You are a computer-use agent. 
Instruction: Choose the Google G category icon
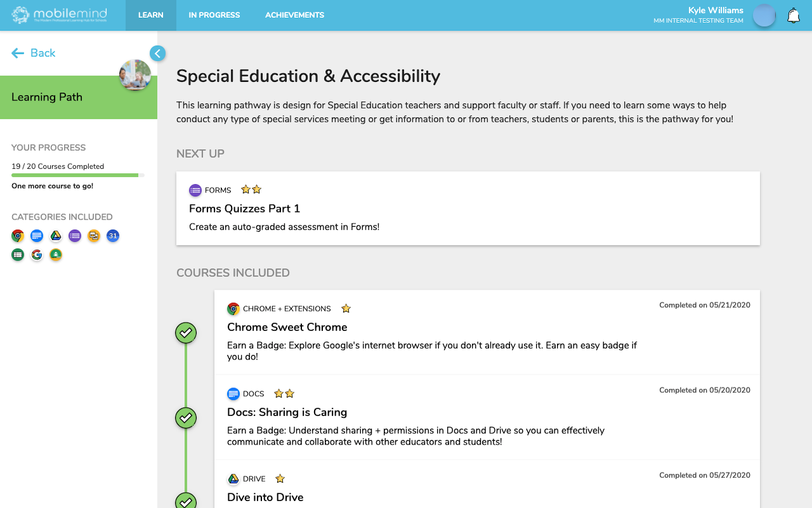tap(37, 255)
